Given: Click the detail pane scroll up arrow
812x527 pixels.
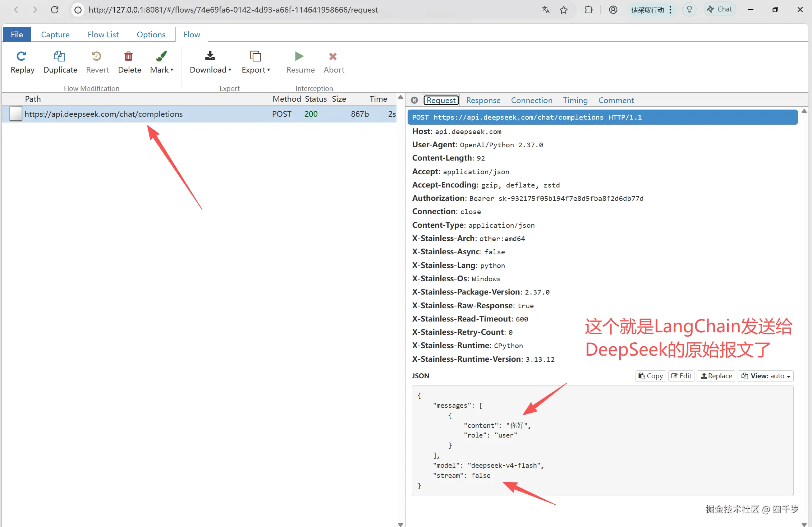Looking at the screenshot, I should point(804,111).
